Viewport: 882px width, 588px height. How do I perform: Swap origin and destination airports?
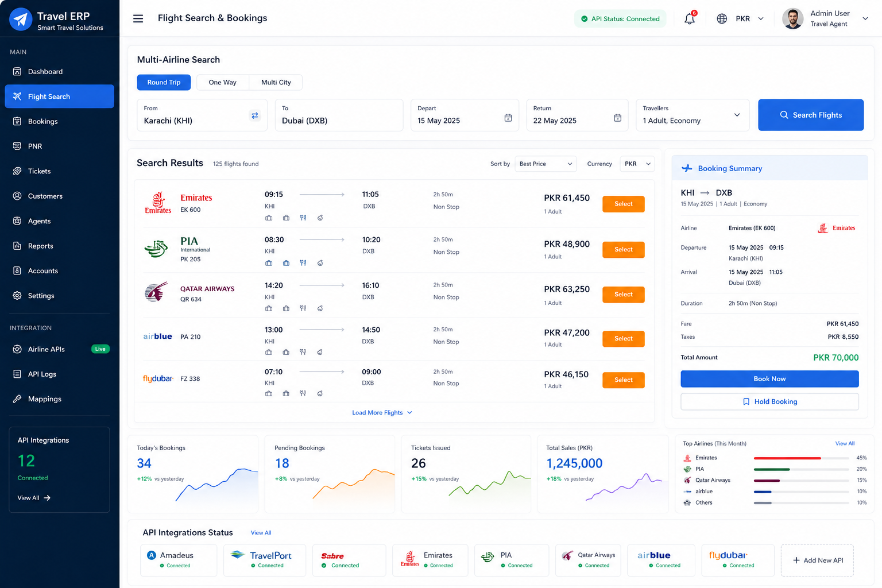point(255,115)
